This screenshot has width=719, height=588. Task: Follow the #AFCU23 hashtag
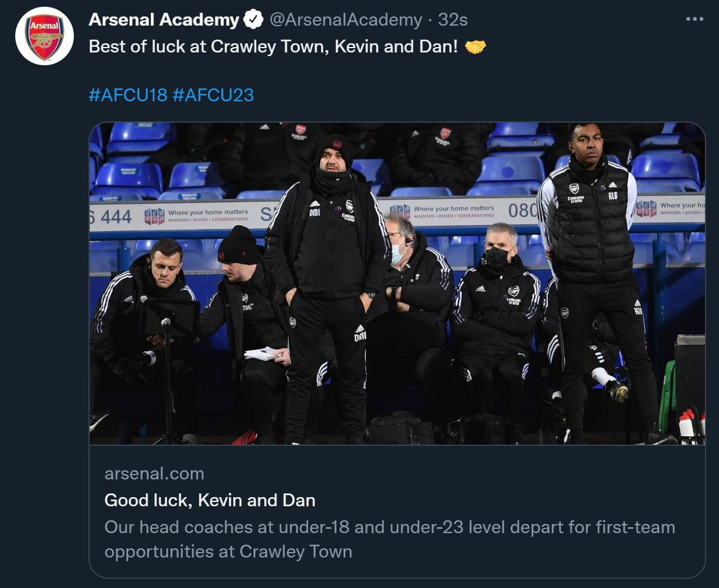pyautogui.click(x=213, y=95)
